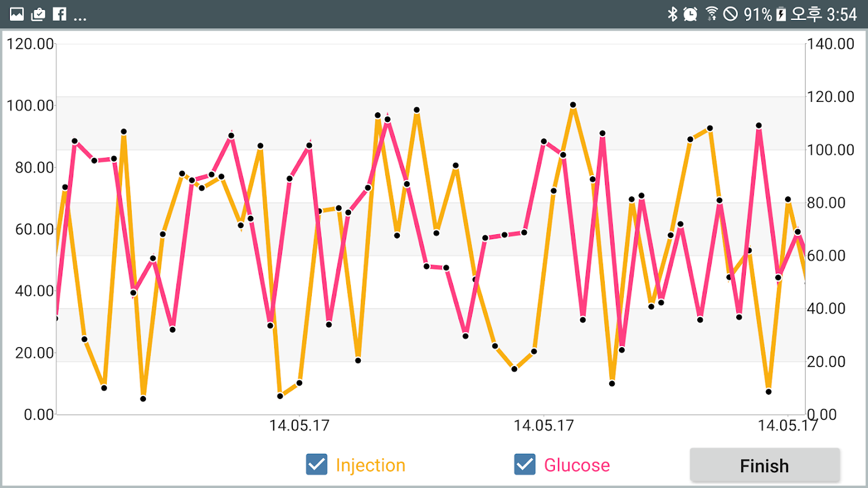
Task: Tap the Bluetooth status icon
Action: (x=672, y=14)
